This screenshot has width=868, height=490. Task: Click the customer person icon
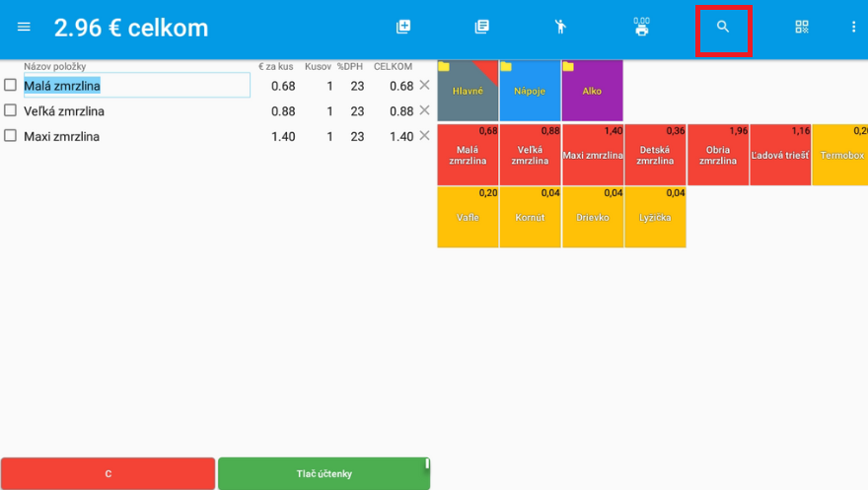[560, 28]
